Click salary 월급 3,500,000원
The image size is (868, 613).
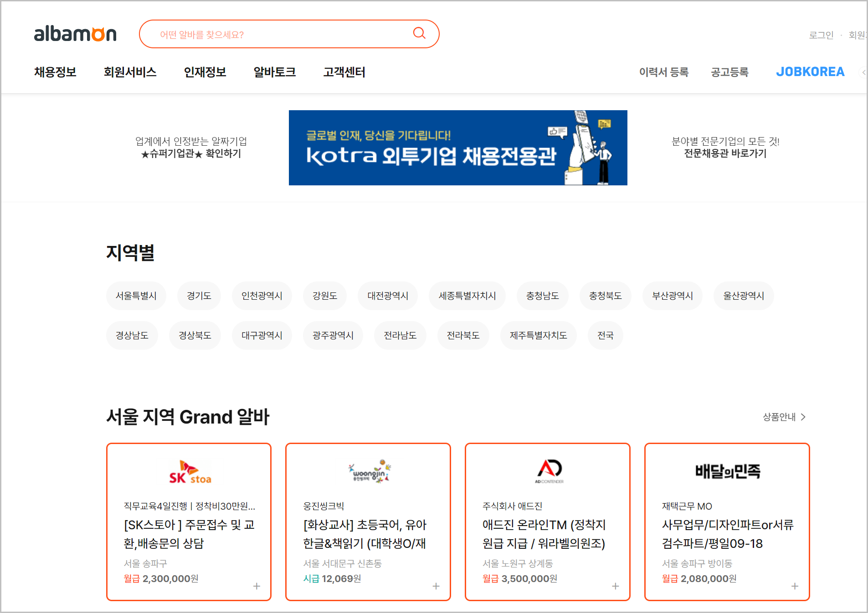(520, 578)
